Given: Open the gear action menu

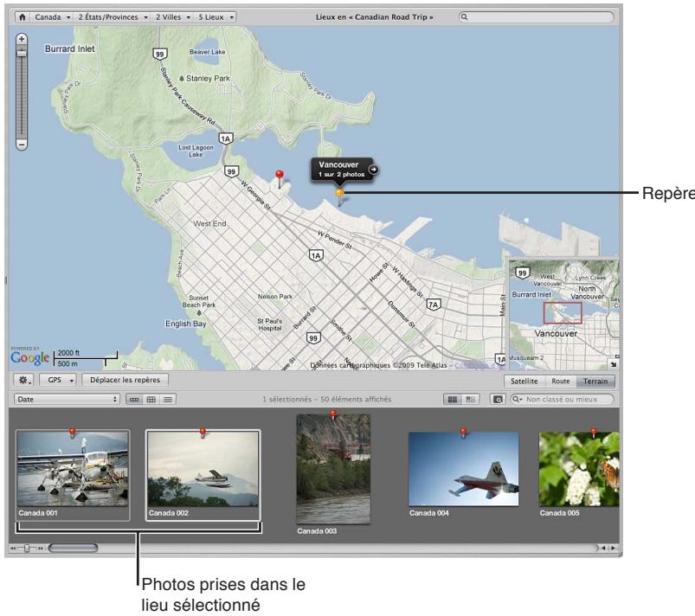Looking at the screenshot, I should pos(23,380).
